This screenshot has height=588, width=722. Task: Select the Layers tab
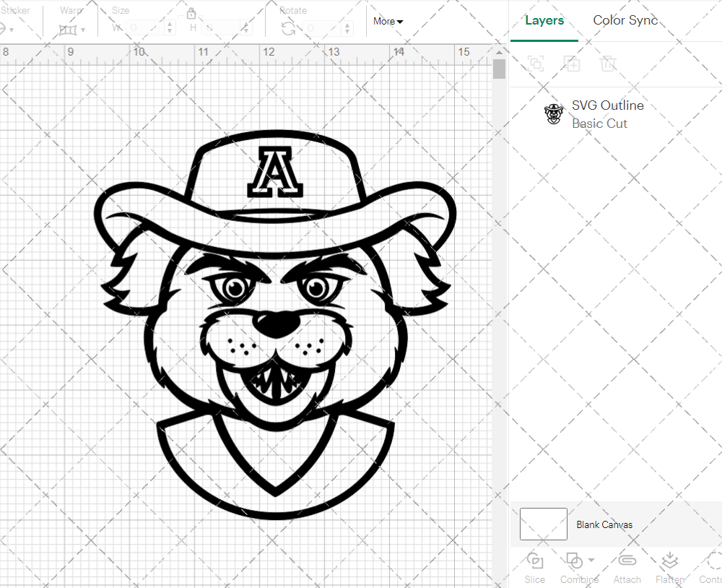tap(544, 20)
